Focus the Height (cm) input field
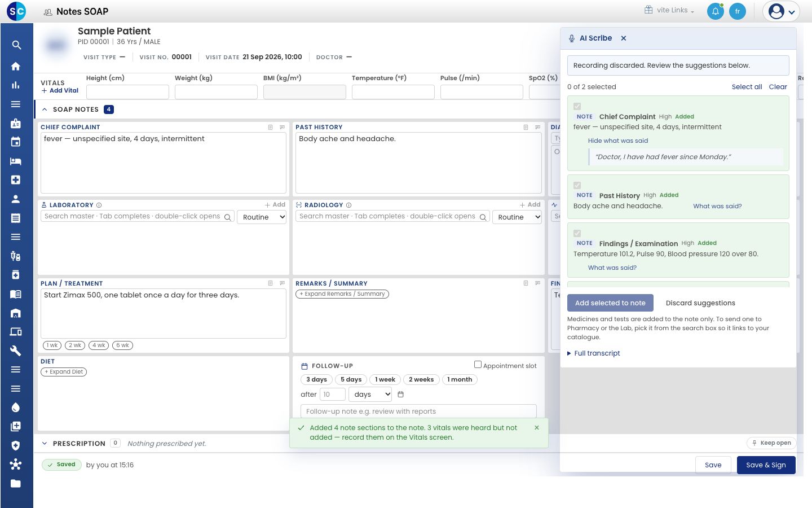Image resolution: width=812 pixels, height=508 pixels. pos(127,92)
